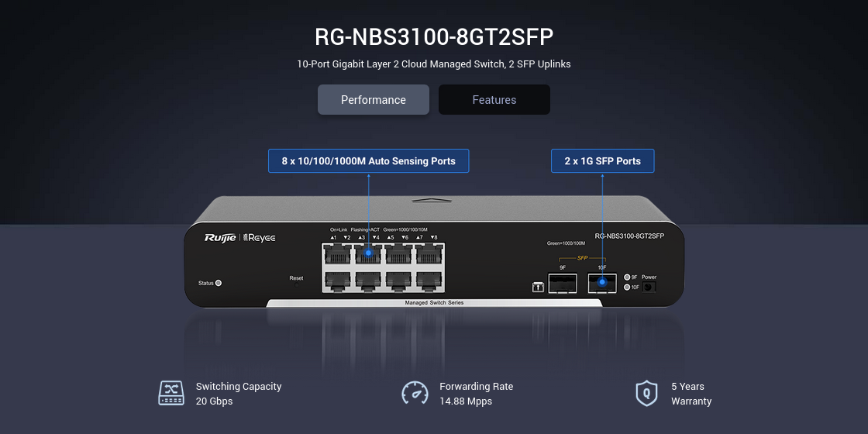Click the 5 Years Warranty text

coord(691,394)
